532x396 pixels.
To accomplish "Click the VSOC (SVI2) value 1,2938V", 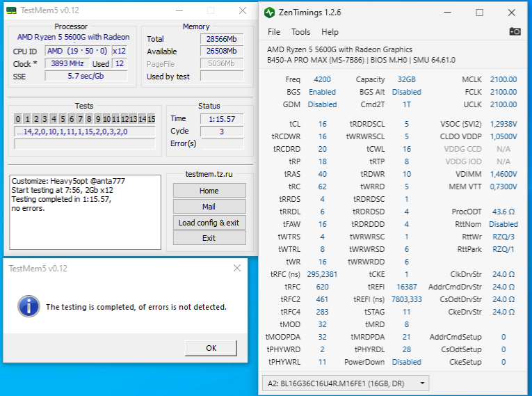I will [503, 124].
